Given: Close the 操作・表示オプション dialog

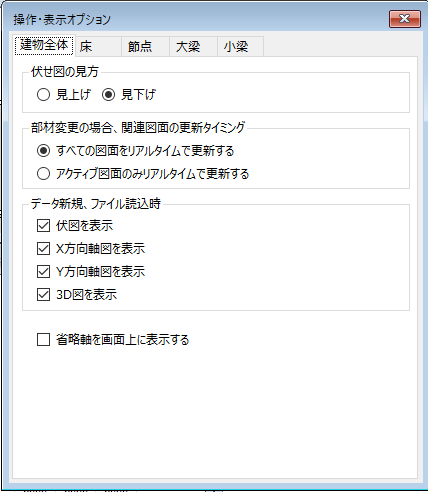Looking at the screenshot, I should click(405, 19).
